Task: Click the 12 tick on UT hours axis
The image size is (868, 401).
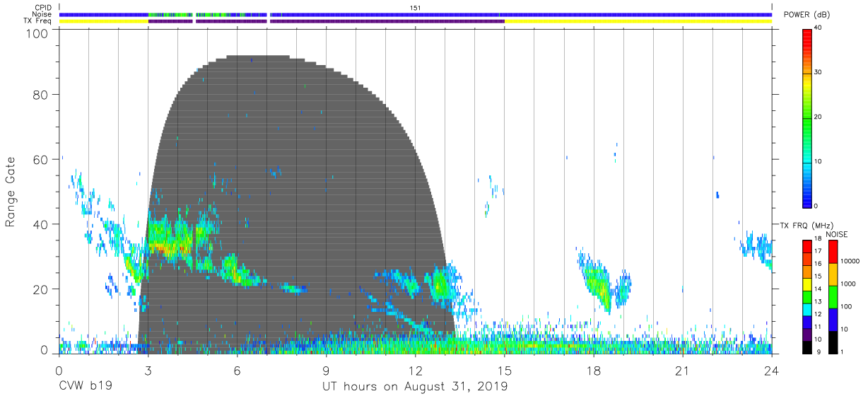Action: [416, 371]
